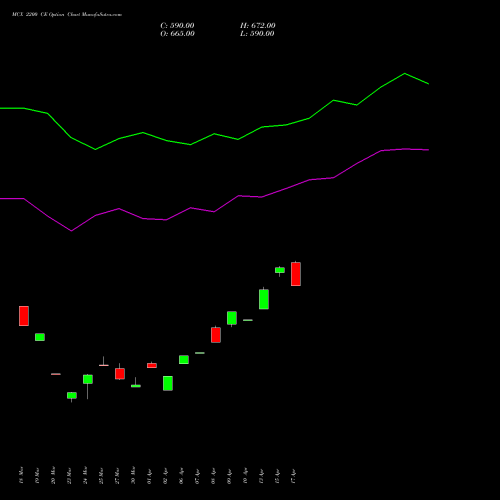Select the high value H: 672.00

click(258, 26)
